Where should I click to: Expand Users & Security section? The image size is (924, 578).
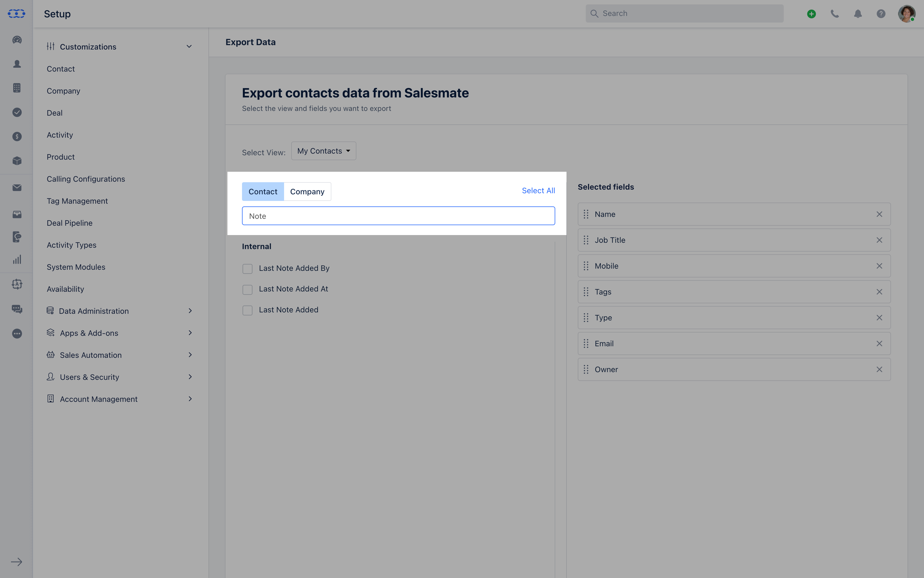pyautogui.click(x=190, y=377)
